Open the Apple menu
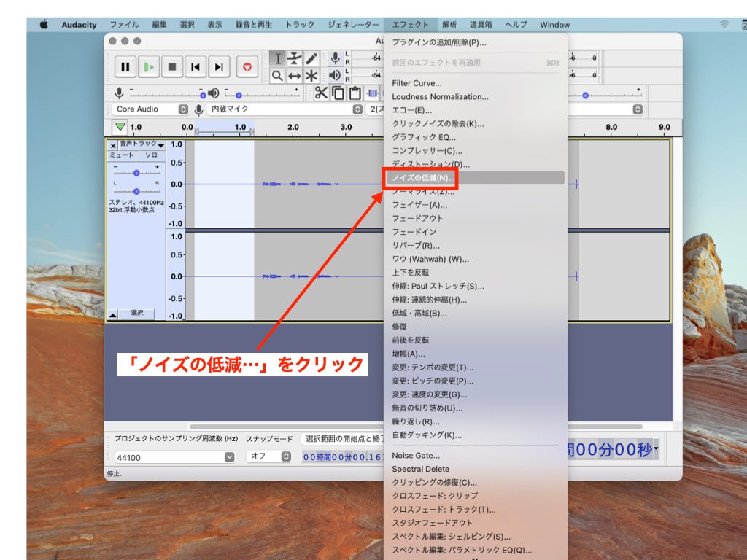Image resolution: width=747 pixels, height=560 pixels. pos(44,25)
